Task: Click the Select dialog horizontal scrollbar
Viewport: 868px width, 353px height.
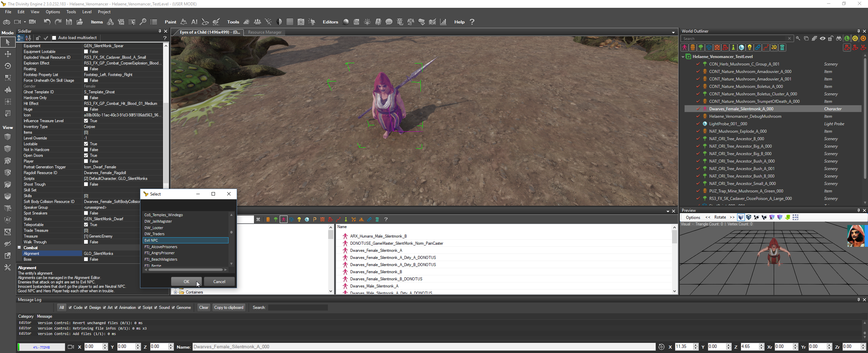Action: 185,270
